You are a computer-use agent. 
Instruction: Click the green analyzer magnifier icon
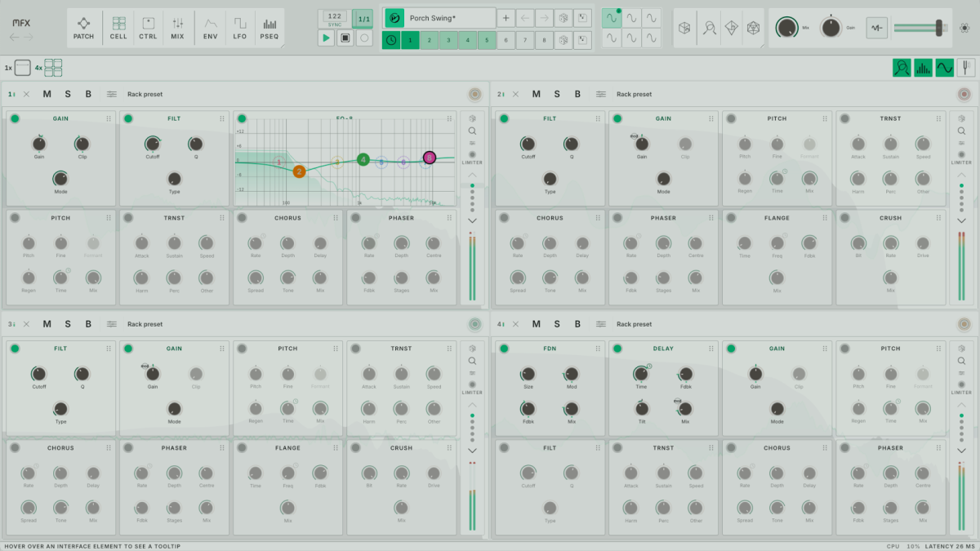click(x=902, y=68)
